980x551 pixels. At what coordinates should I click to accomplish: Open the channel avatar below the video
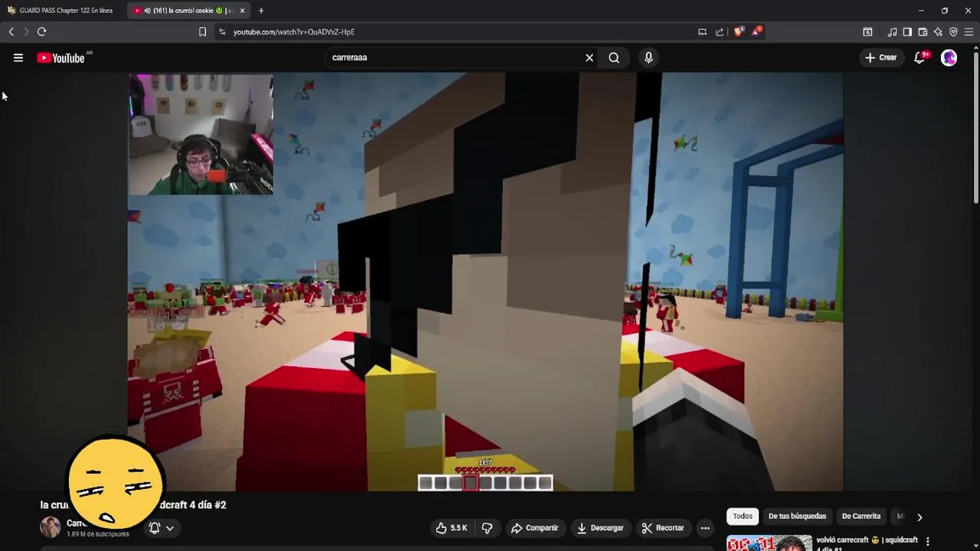click(51, 527)
